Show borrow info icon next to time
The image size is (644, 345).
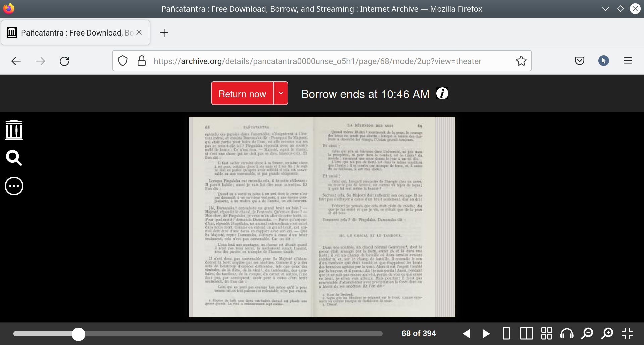click(442, 94)
